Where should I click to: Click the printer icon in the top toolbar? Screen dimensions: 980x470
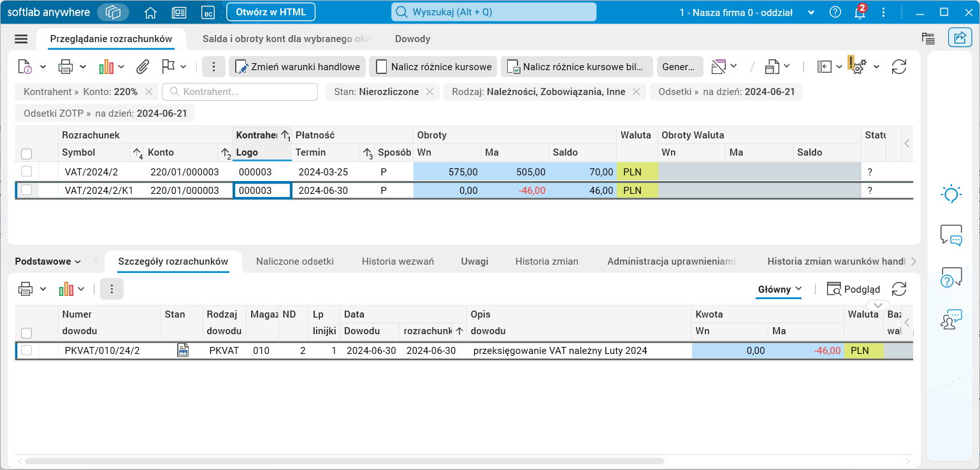point(66,66)
